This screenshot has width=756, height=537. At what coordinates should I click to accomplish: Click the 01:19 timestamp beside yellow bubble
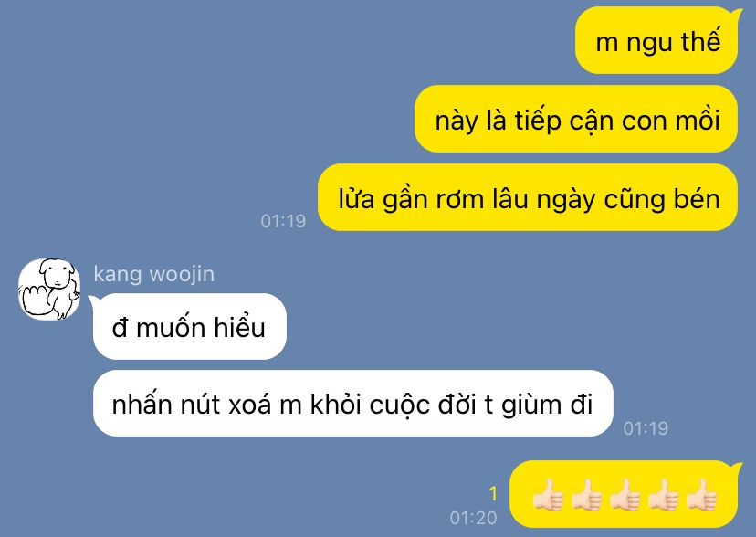tap(283, 221)
